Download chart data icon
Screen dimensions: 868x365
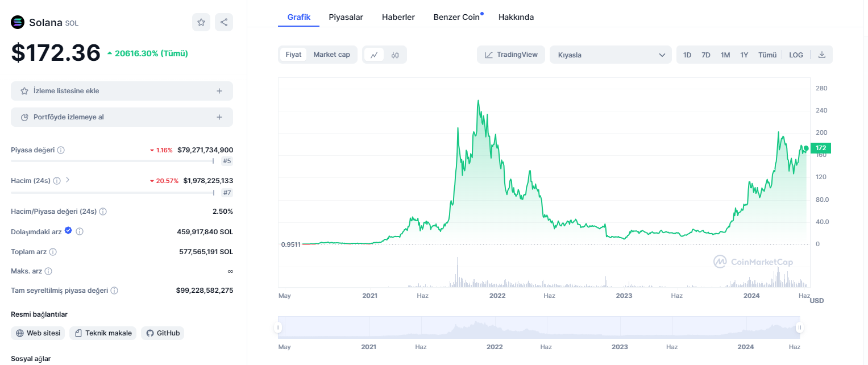821,55
